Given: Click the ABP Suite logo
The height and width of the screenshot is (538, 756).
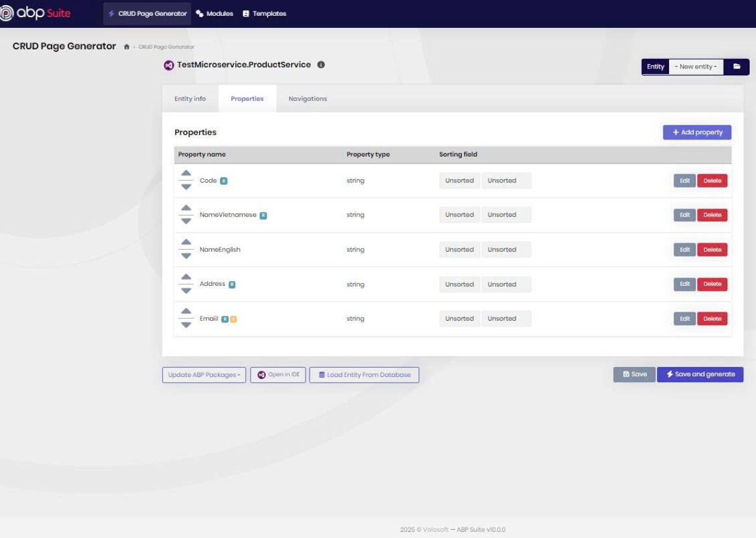Looking at the screenshot, I should click(36, 13).
